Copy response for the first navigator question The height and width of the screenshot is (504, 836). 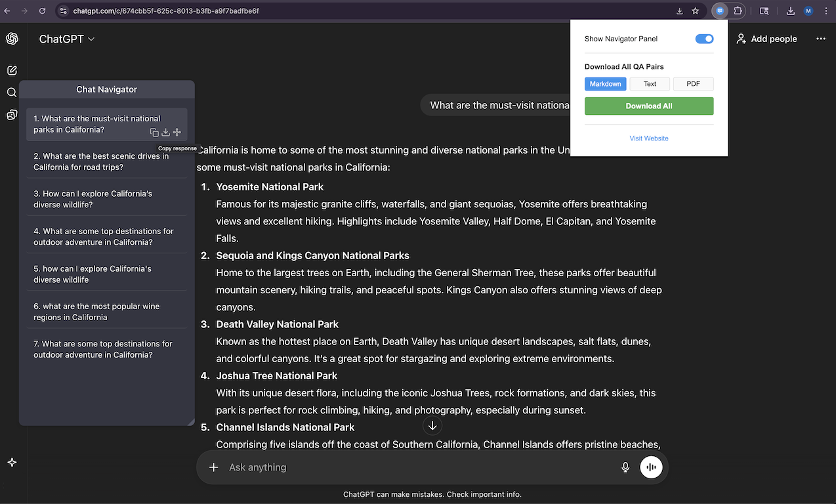click(154, 133)
